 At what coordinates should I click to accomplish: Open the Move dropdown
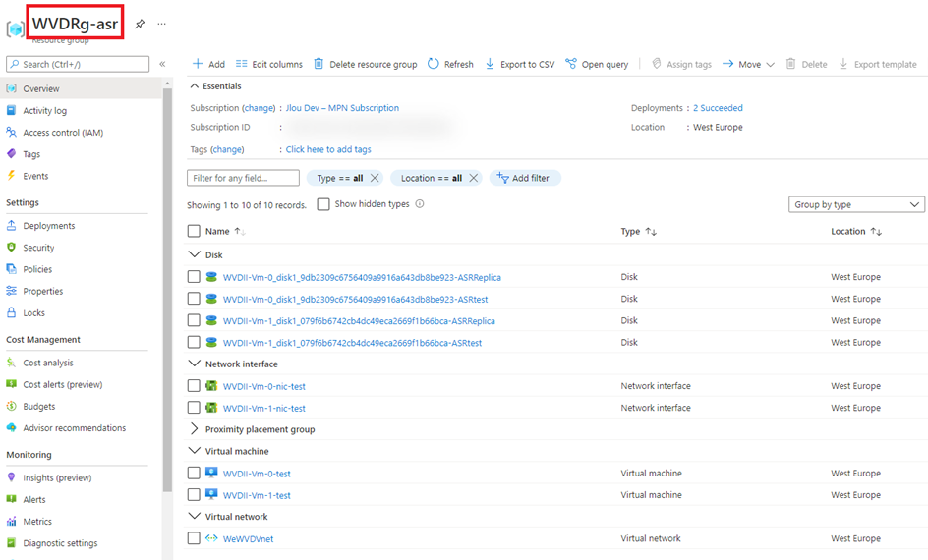[x=749, y=64]
